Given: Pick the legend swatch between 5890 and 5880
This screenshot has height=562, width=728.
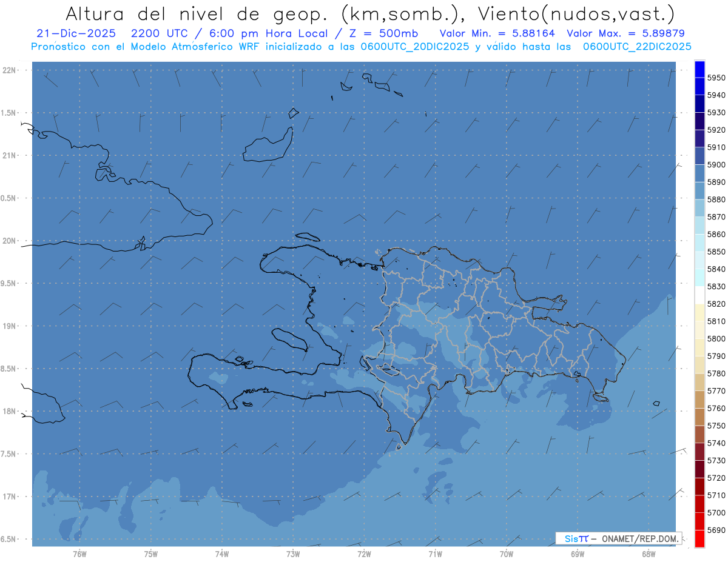Looking at the screenshot, I should [699, 191].
